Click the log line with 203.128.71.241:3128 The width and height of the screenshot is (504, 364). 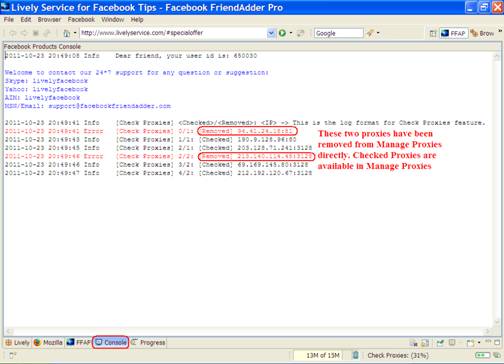[x=158, y=148]
